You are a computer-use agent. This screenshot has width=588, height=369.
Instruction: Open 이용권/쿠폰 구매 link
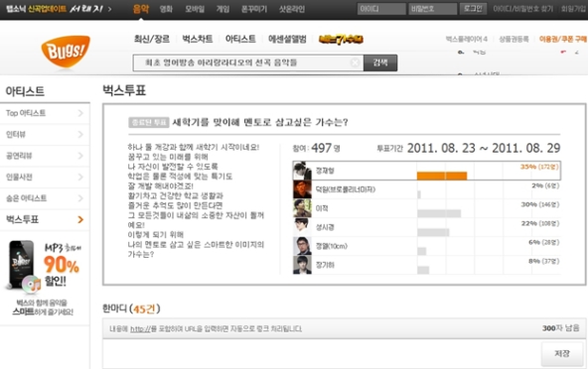coord(562,39)
